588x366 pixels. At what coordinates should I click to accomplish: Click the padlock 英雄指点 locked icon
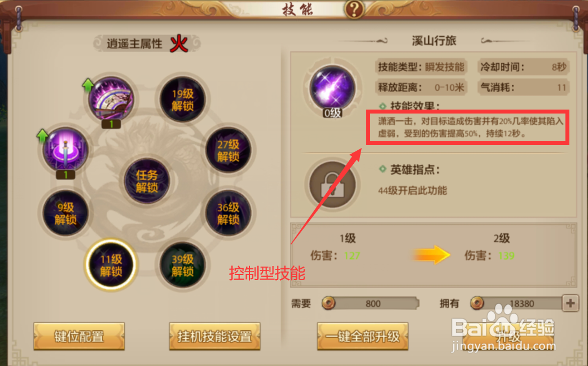332,184
